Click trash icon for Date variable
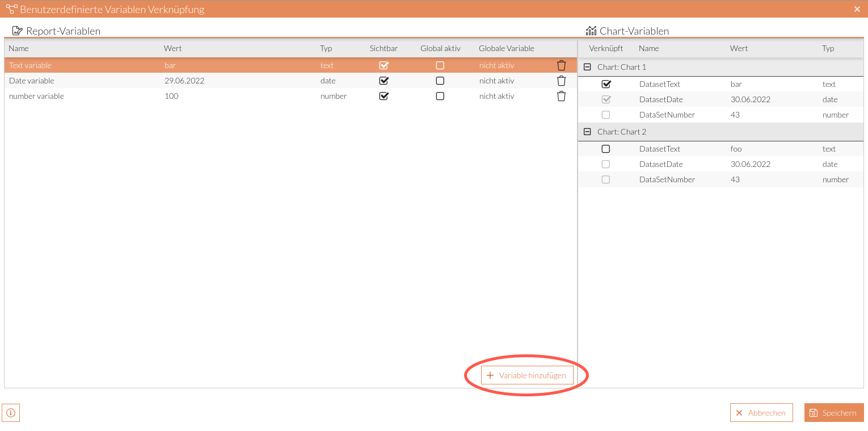The width and height of the screenshot is (868, 431). (561, 81)
